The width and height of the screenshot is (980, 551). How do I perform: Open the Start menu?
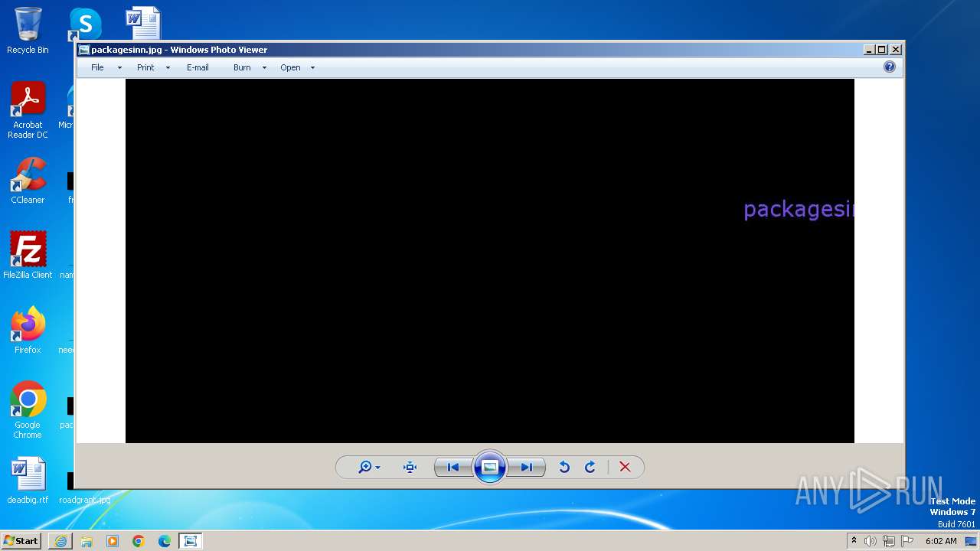point(21,541)
